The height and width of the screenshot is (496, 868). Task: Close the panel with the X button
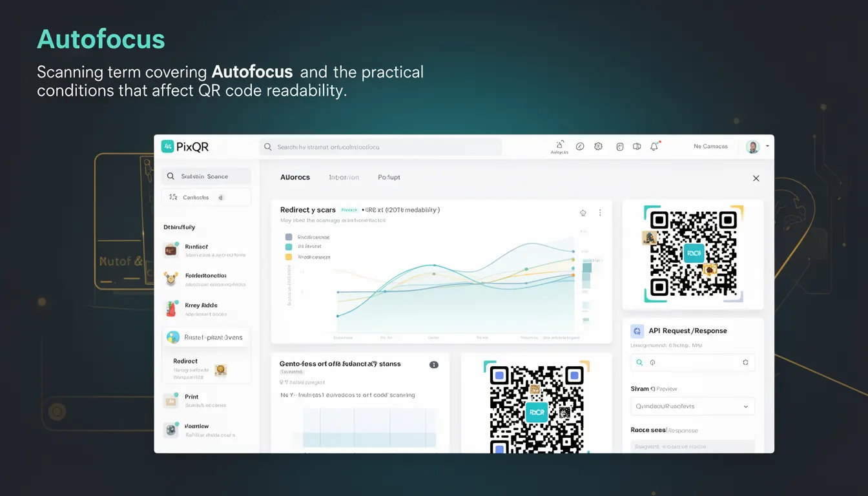pyautogui.click(x=756, y=178)
